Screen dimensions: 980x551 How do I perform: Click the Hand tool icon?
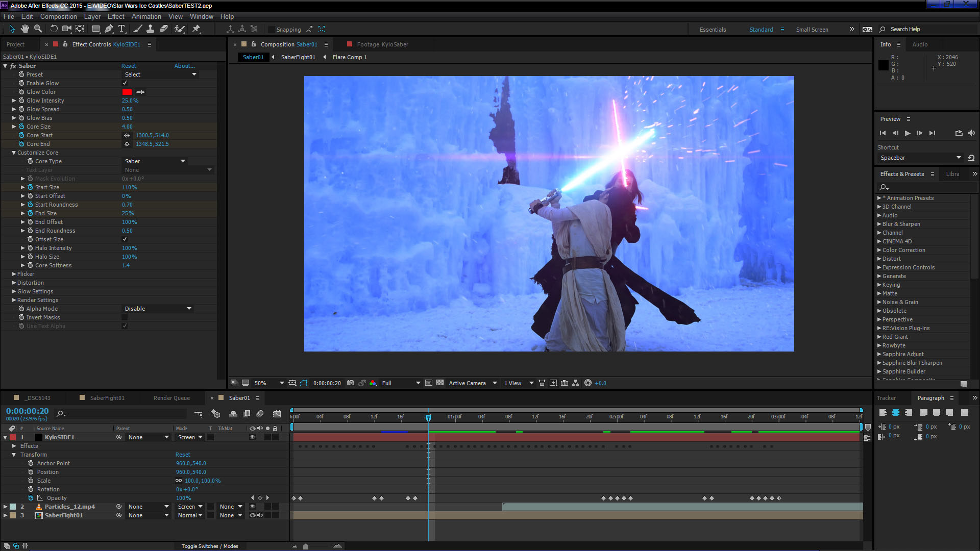click(x=25, y=29)
